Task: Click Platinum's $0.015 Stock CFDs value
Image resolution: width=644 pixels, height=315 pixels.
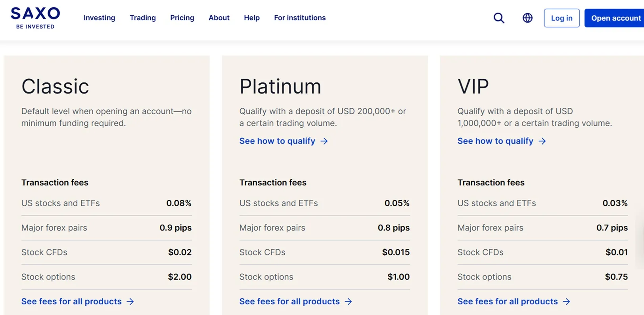Action: tap(396, 252)
